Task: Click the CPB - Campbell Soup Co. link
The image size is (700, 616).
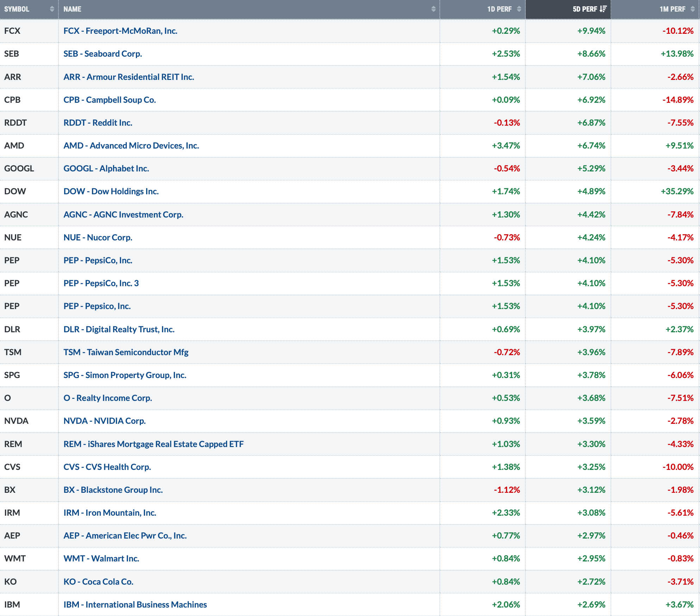Action: click(110, 100)
